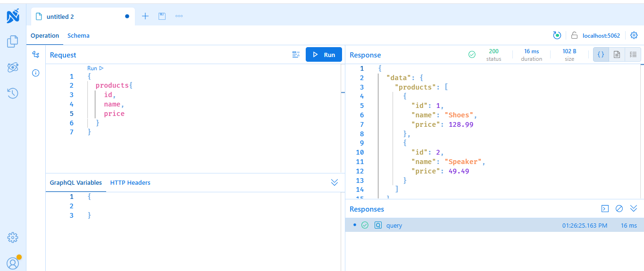Switch to the Operation tab

(45, 35)
